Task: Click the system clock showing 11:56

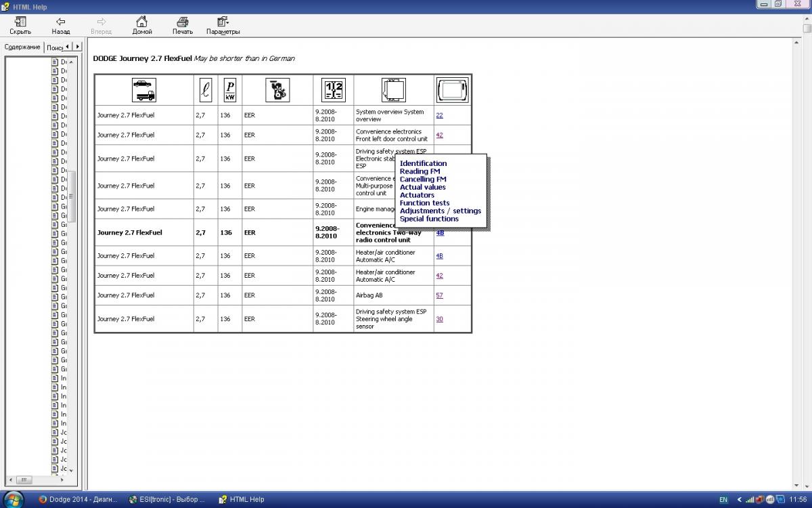Action: tap(798, 500)
